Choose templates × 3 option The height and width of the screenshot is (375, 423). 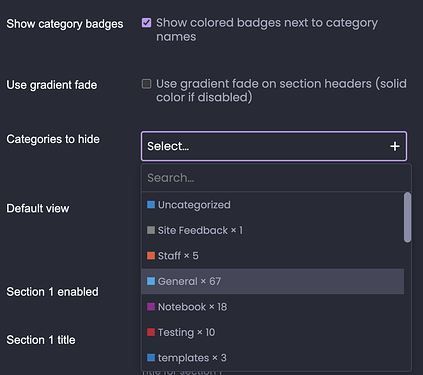pyautogui.click(x=273, y=358)
